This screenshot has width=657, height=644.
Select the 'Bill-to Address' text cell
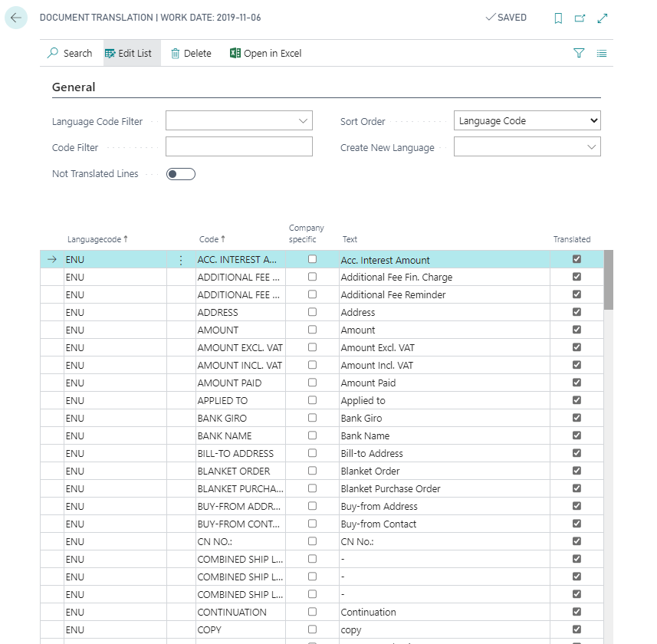click(x=444, y=453)
